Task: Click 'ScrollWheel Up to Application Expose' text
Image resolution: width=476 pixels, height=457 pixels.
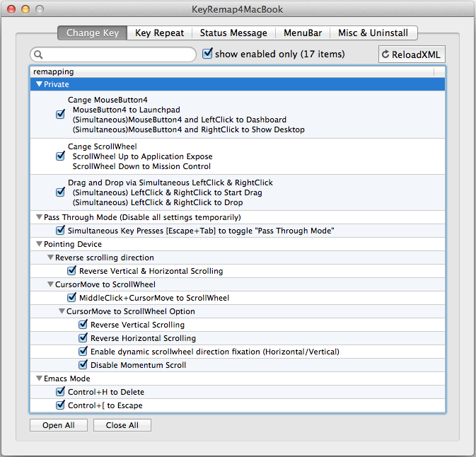Action: tap(142, 156)
